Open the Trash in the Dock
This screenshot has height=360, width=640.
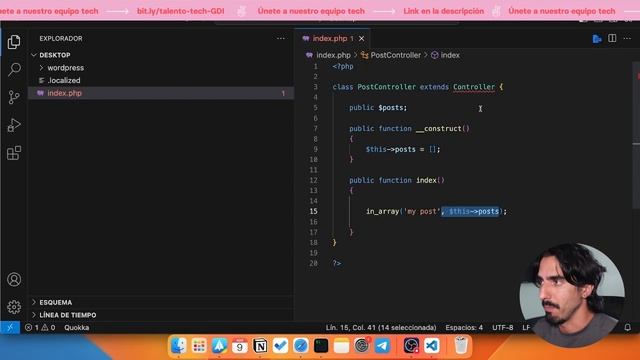(461, 346)
